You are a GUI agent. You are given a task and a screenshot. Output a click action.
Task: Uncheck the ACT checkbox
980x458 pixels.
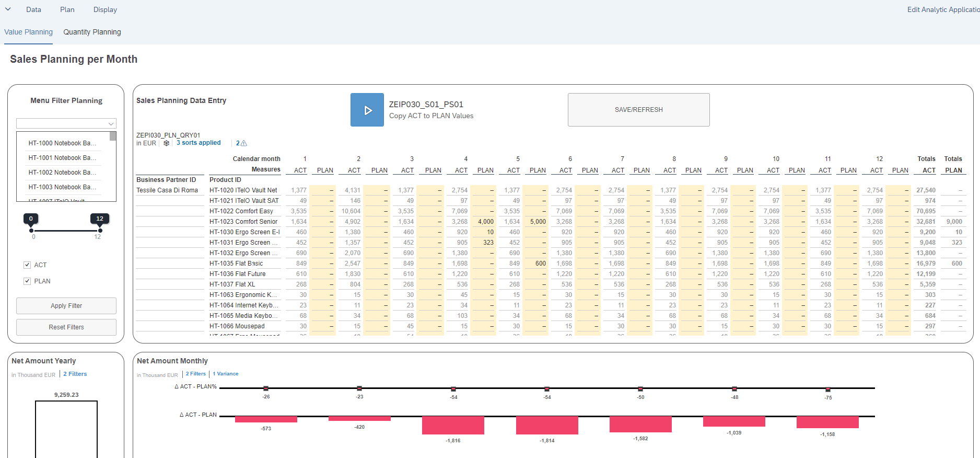(x=27, y=265)
